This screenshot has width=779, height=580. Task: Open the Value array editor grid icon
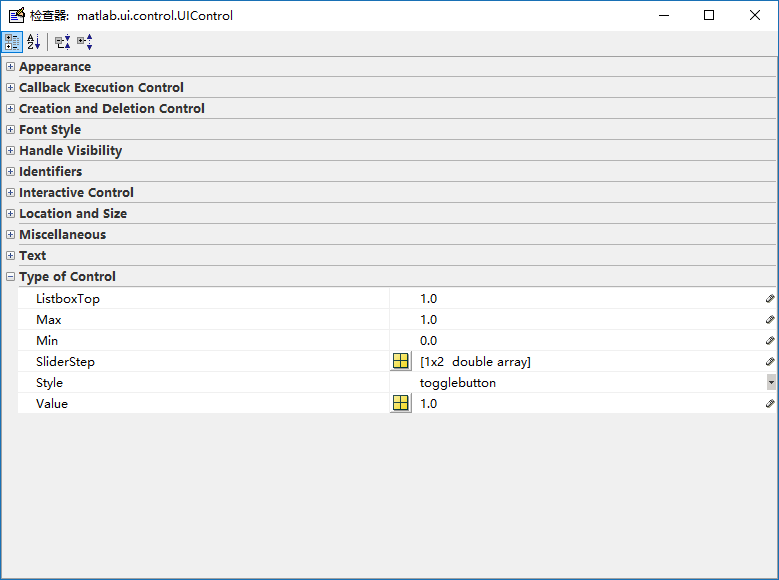[x=400, y=403]
